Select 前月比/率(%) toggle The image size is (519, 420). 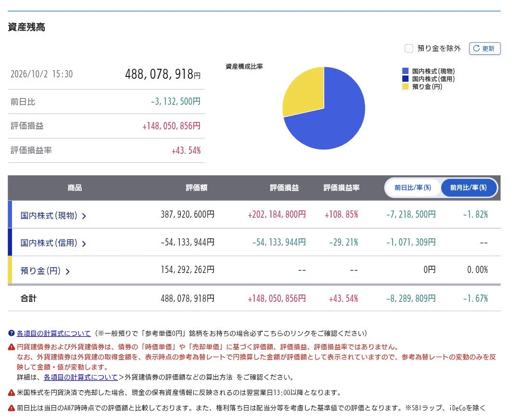(469, 188)
